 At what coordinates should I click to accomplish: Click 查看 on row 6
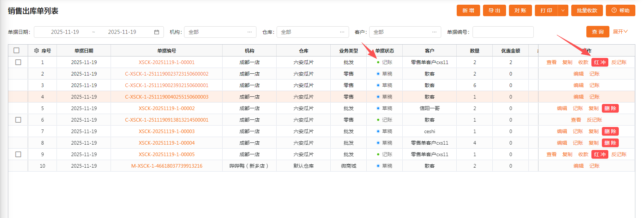tap(576, 120)
